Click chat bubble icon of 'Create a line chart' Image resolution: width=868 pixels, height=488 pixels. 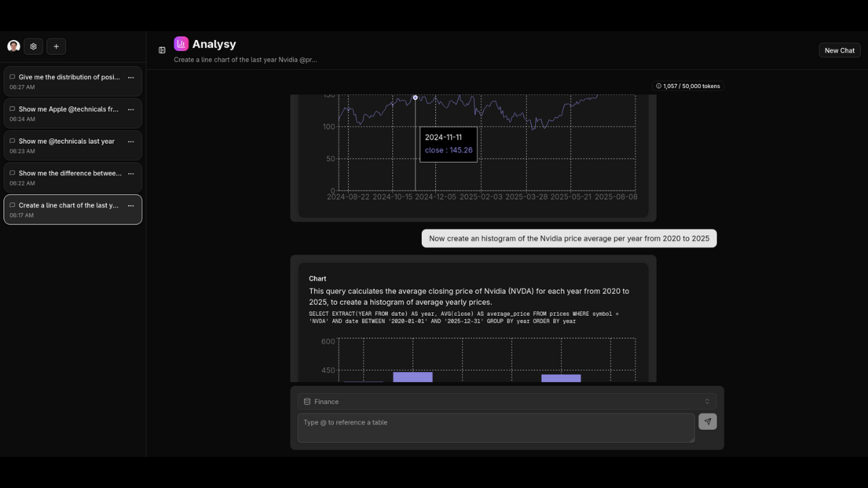[12, 205]
